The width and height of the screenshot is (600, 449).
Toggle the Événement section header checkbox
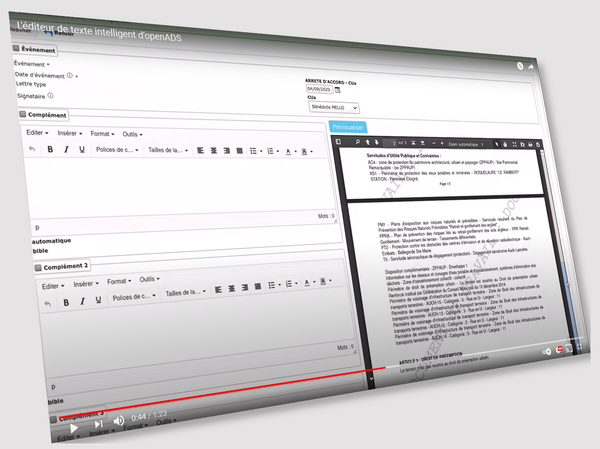tap(15, 48)
